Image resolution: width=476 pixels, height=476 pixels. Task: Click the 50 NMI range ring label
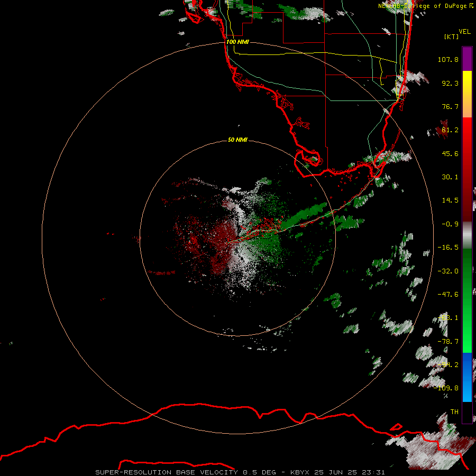tap(237, 140)
